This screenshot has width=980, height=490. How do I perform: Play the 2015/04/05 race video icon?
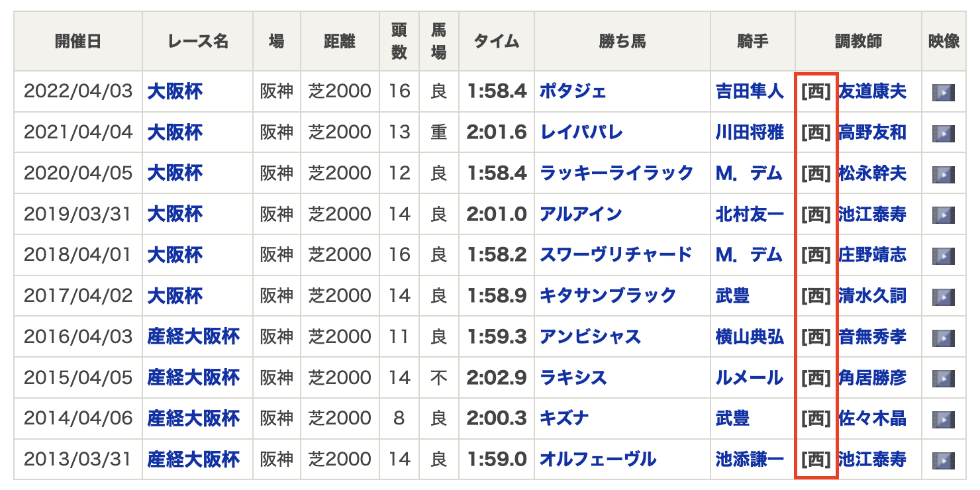[943, 379]
